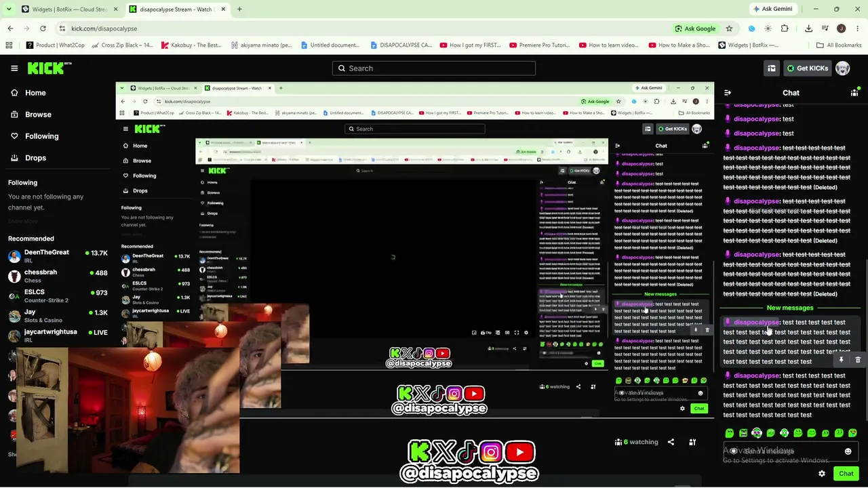
Task: Open Drops in the Kick sidebar
Action: coord(36,158)
